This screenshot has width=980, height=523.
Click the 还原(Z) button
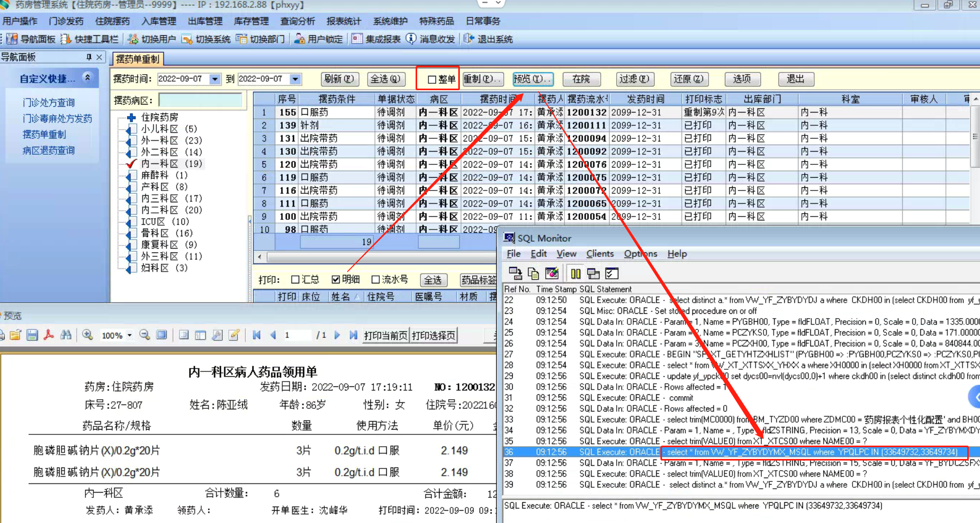(688, 79)
